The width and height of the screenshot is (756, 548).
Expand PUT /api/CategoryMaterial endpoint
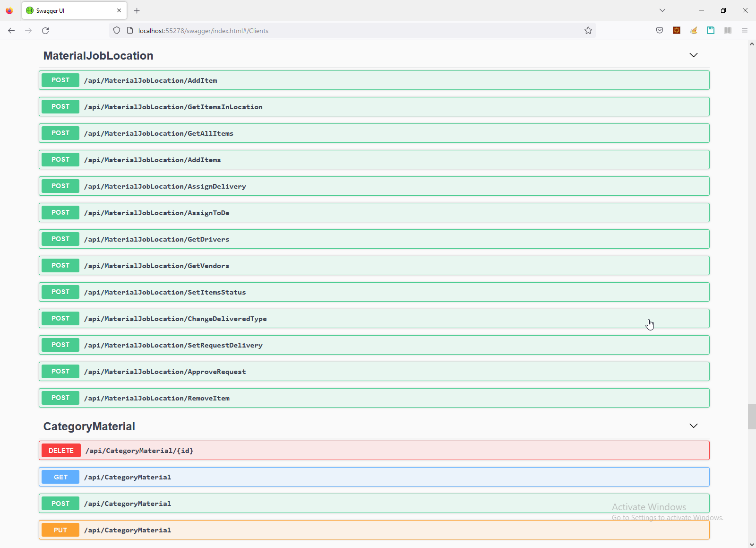tap(374, 530)
